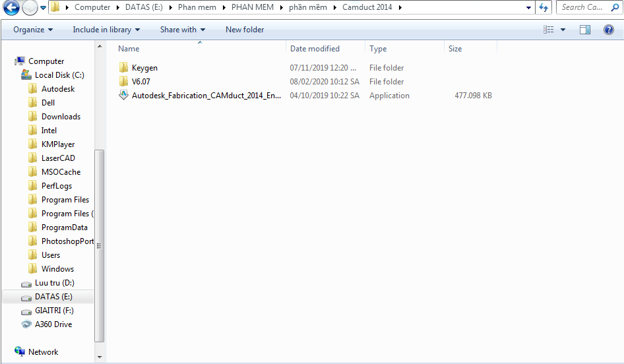The image size is (624, 364).
Task: Open the KMPlayer folder in the tree
Action: (x=58, y=144)
